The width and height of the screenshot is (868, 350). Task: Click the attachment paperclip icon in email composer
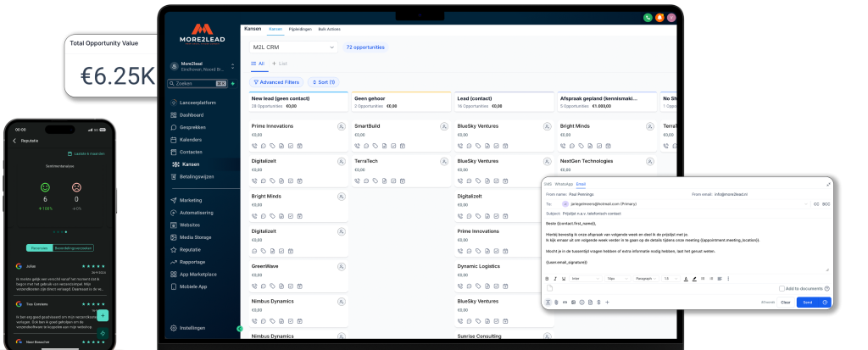(x=557, y=302)
